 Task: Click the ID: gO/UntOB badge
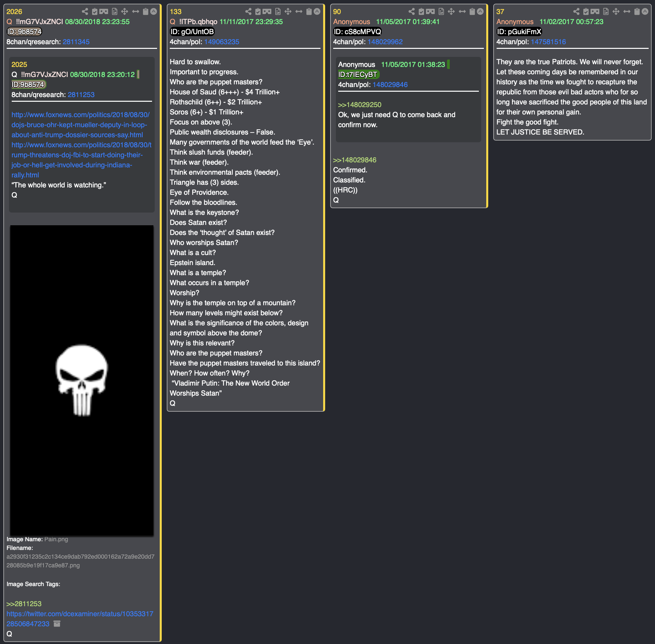(192, 31)
